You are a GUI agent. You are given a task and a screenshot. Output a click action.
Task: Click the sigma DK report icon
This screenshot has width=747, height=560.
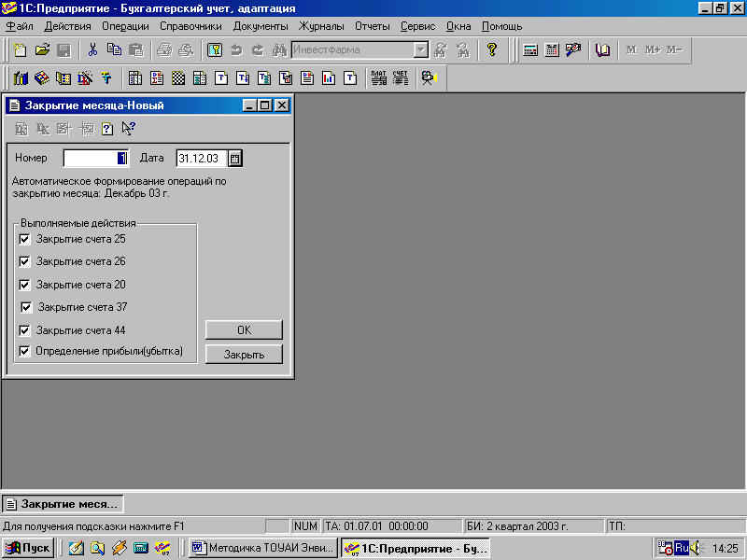tap(157, 77)
